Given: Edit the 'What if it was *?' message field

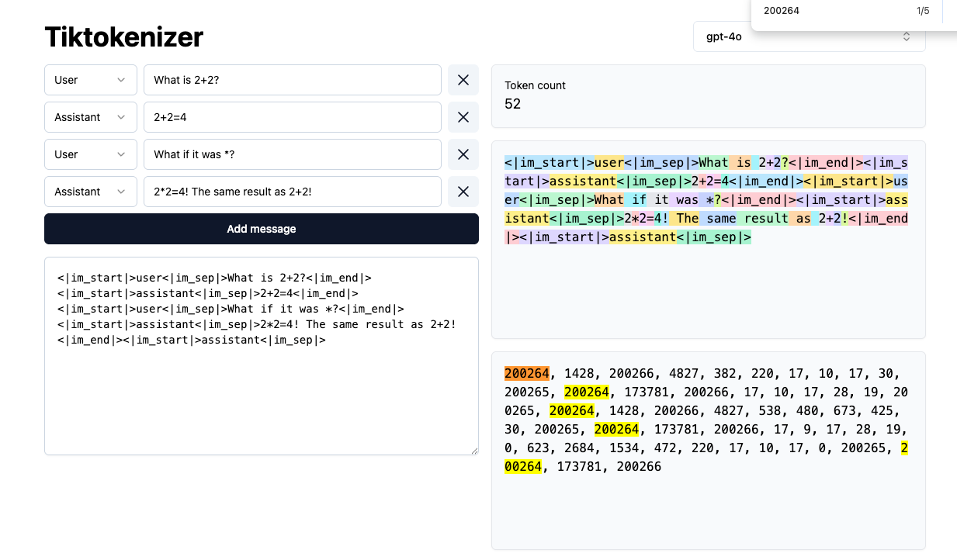Looking at the screenshot, I should (x=293, y=154).
